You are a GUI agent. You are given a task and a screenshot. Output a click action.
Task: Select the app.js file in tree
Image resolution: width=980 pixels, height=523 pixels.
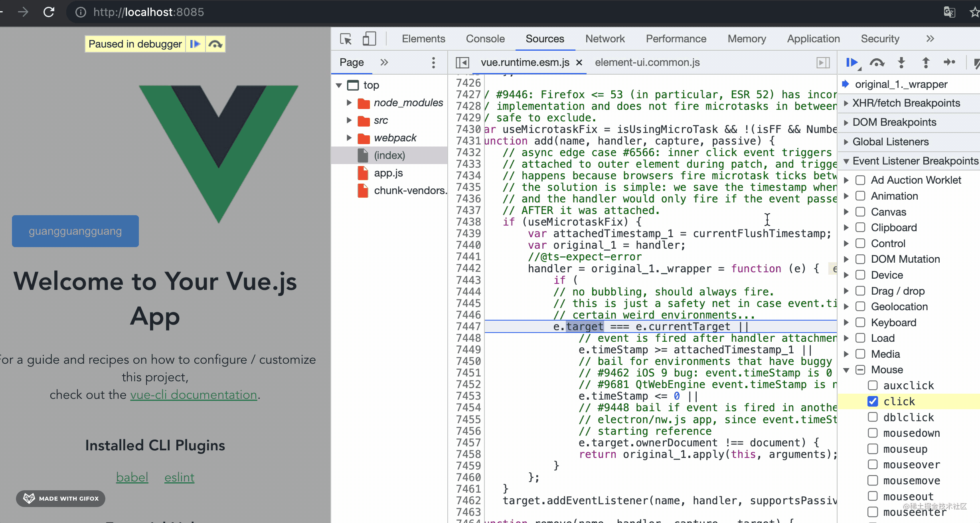point(388,173)
